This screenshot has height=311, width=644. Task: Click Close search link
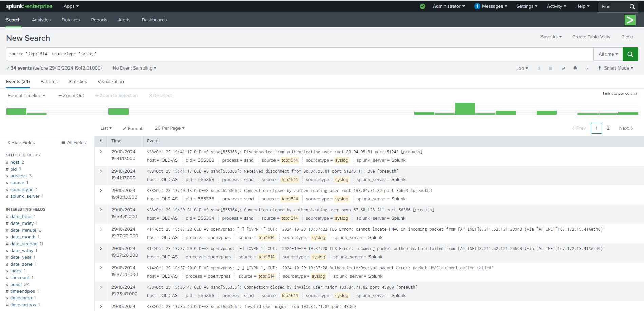pos(627,37)
